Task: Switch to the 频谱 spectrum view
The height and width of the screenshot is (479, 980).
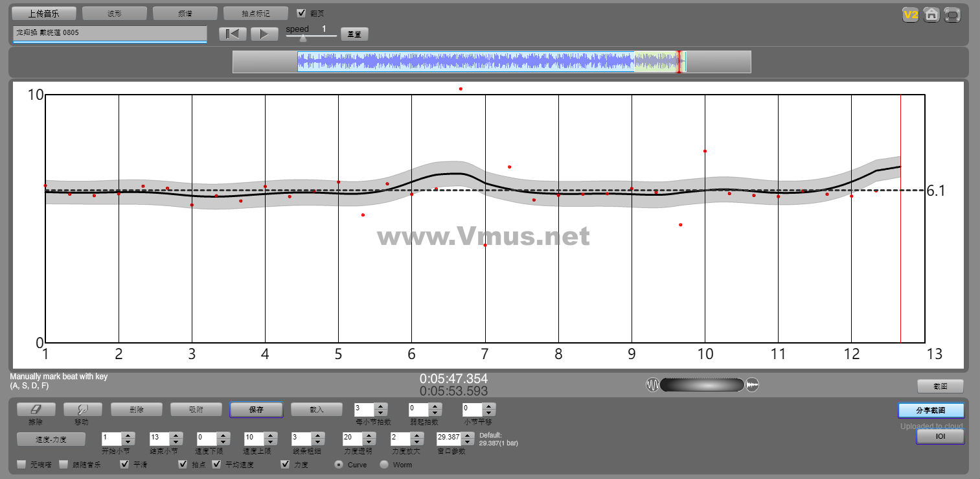Action: point(185,14)
